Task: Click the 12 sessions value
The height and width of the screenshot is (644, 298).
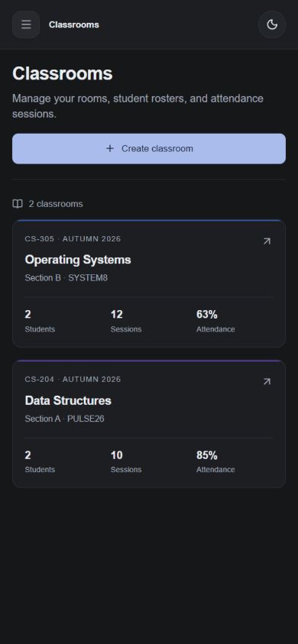Action: point(117,315)
